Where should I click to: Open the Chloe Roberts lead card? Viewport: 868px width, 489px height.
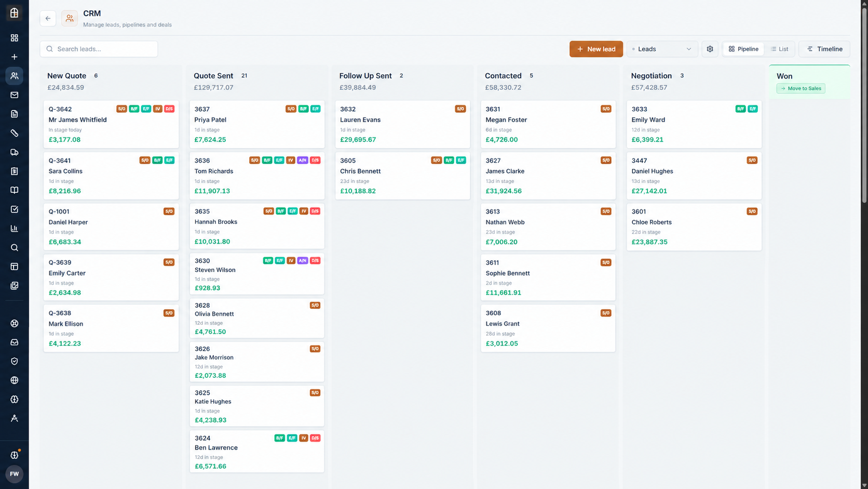(x=694, y=227)
